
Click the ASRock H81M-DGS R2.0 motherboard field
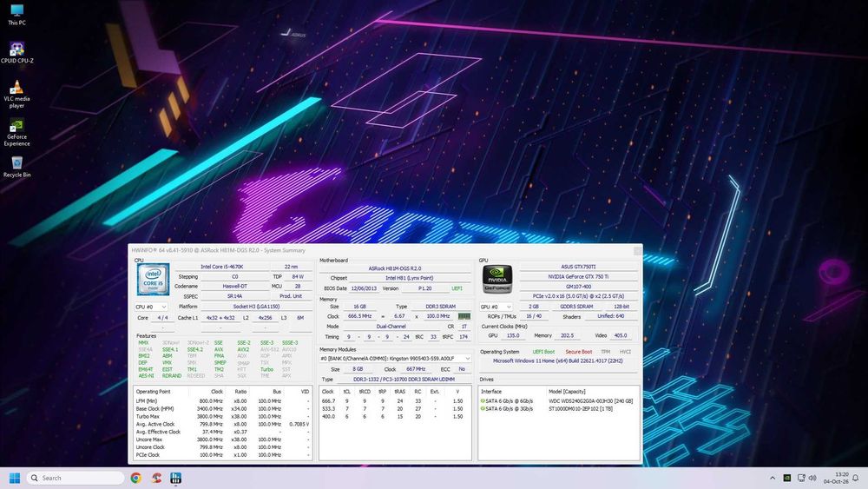(395, 268)
